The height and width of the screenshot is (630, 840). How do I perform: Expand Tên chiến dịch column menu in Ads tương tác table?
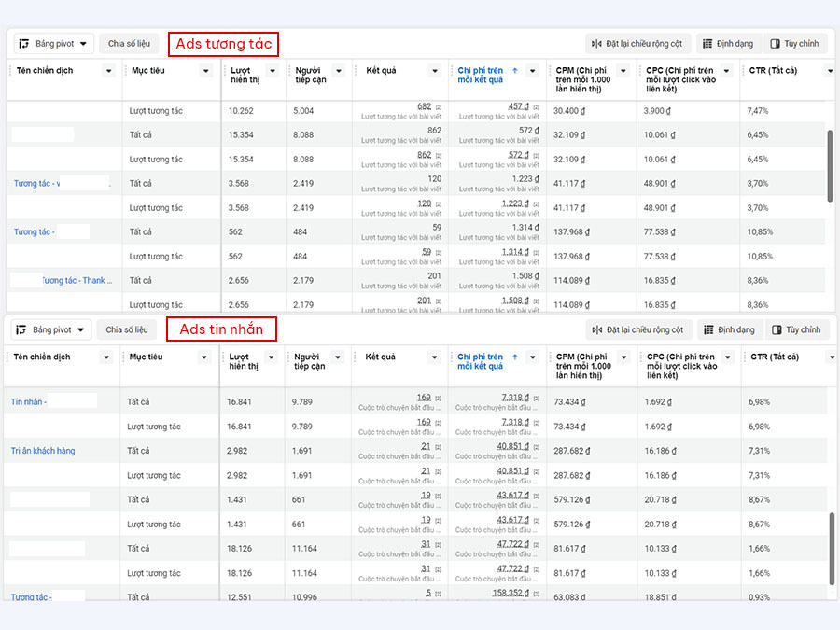108,71
